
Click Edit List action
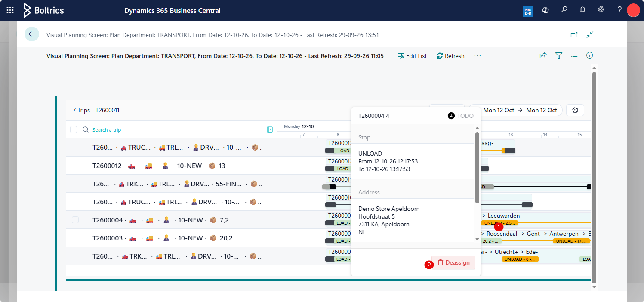[412, 56]
